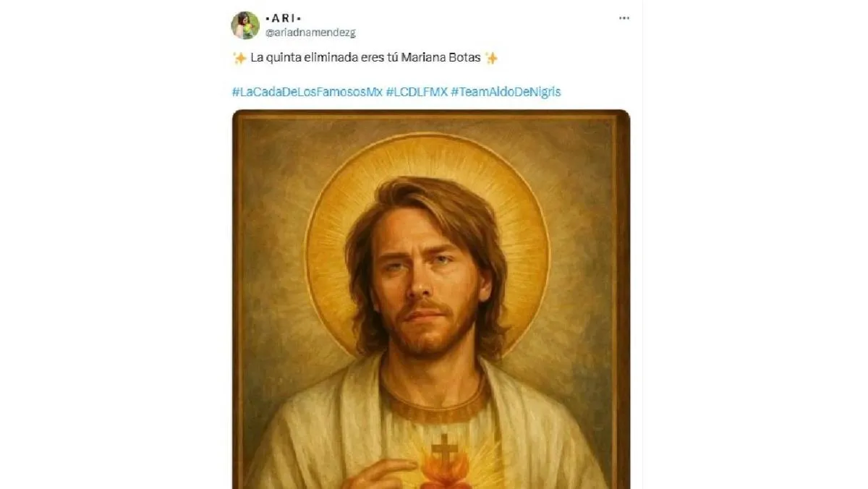The height and width of the screenshot is (489, 868).
Task: Open the three-dot more options menu
Action: coord(624,18)
